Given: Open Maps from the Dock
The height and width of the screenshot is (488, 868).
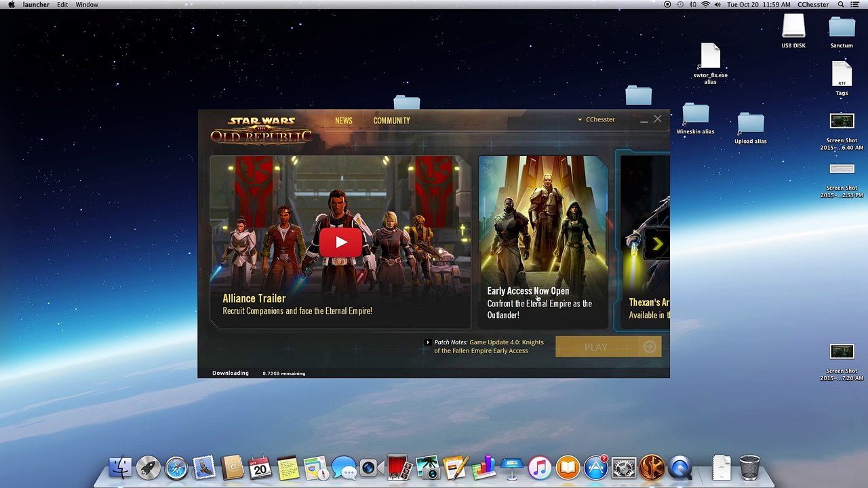Looking at the screenshot, I should [316, 467].
